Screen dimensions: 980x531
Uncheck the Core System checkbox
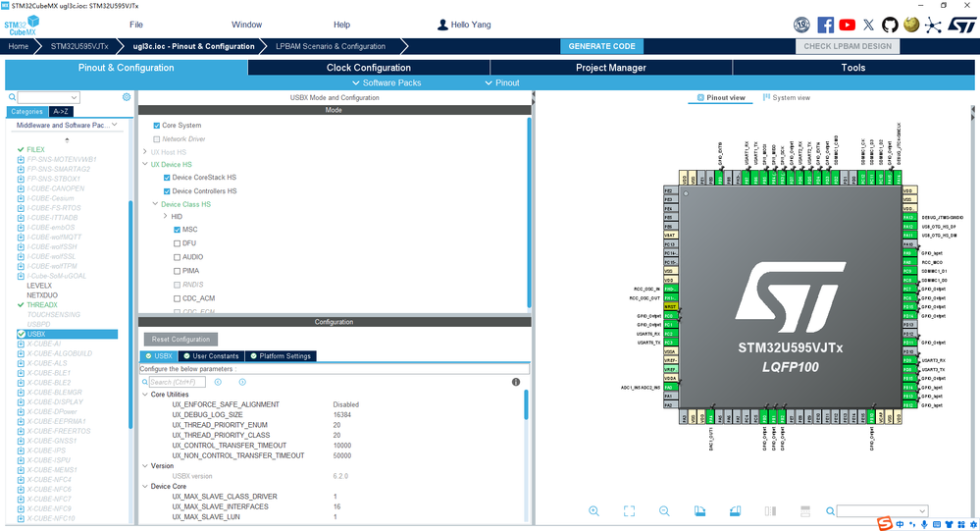point(157,126)
